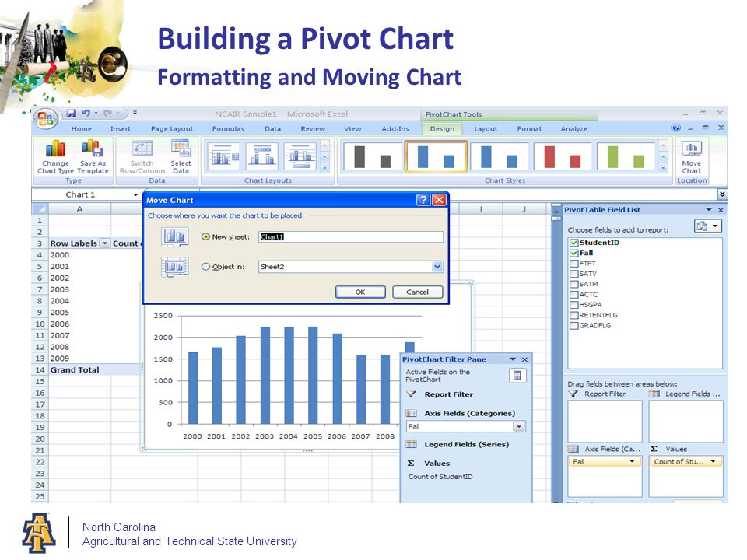747x560 pixels.
Task: Select the cell containing 2005
Action: click(x=79, y=313)
